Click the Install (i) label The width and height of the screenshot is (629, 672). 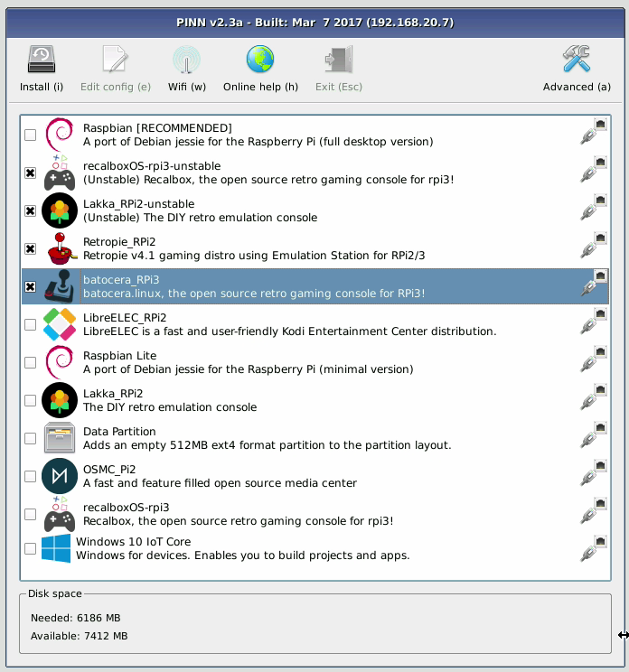click(x=42, y=87)
